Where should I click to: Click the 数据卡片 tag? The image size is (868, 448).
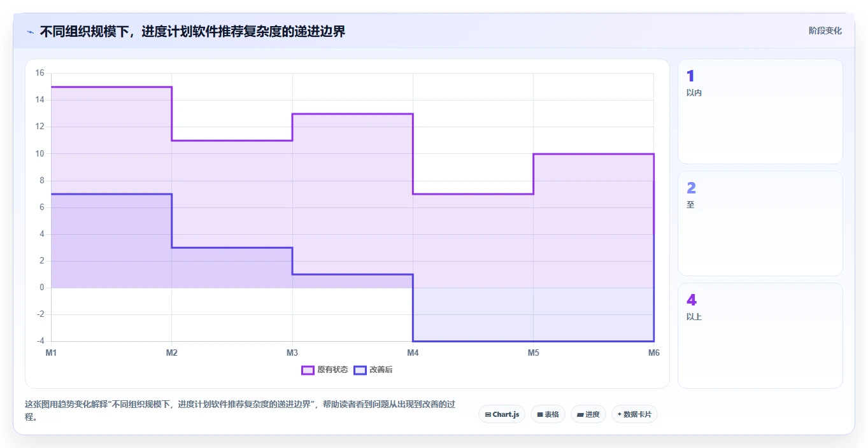click(x=634, y=414)
